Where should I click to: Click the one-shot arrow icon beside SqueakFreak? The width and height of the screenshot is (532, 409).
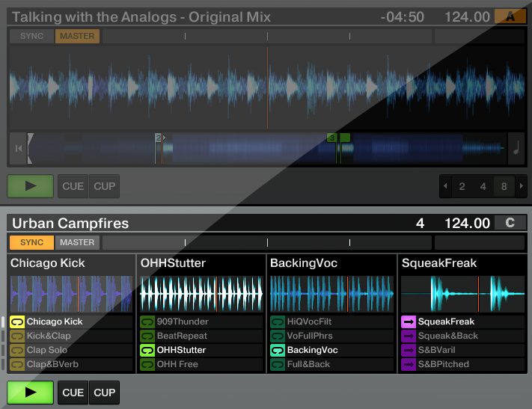(x=409, y=322)
